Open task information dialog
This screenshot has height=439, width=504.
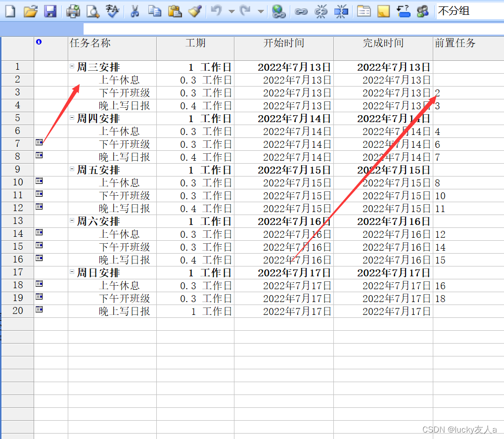364,11
